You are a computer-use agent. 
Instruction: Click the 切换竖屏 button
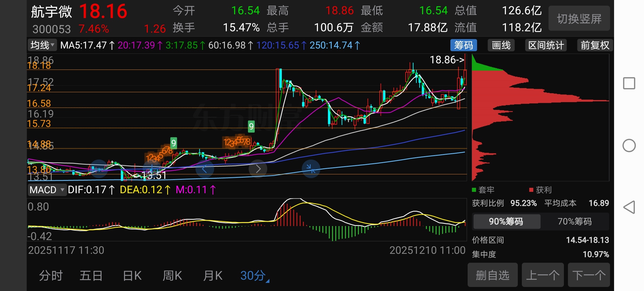pos(579,19)
